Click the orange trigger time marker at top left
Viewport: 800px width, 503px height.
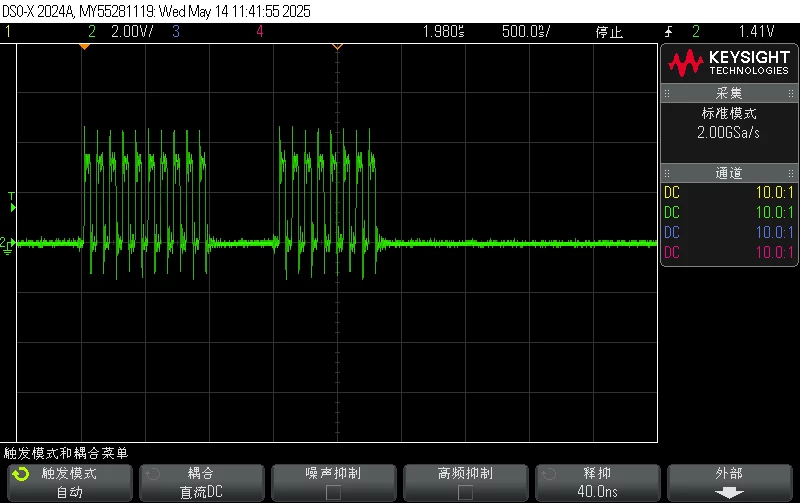85,47
